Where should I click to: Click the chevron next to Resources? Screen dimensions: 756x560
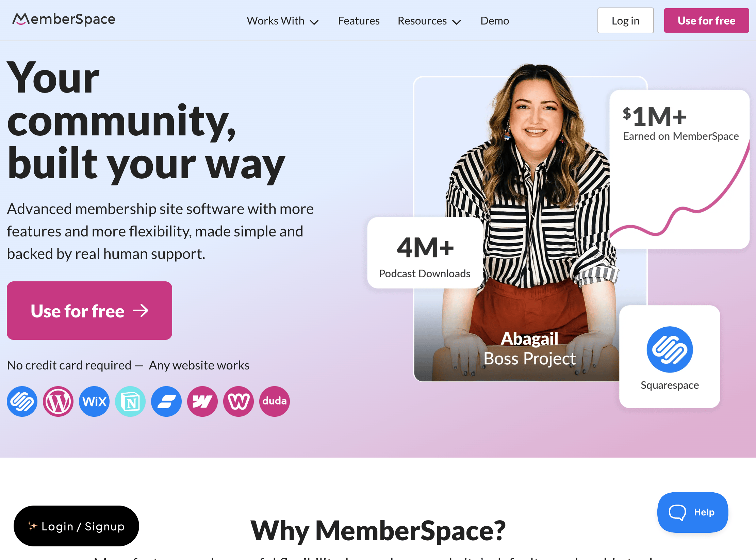457,22
